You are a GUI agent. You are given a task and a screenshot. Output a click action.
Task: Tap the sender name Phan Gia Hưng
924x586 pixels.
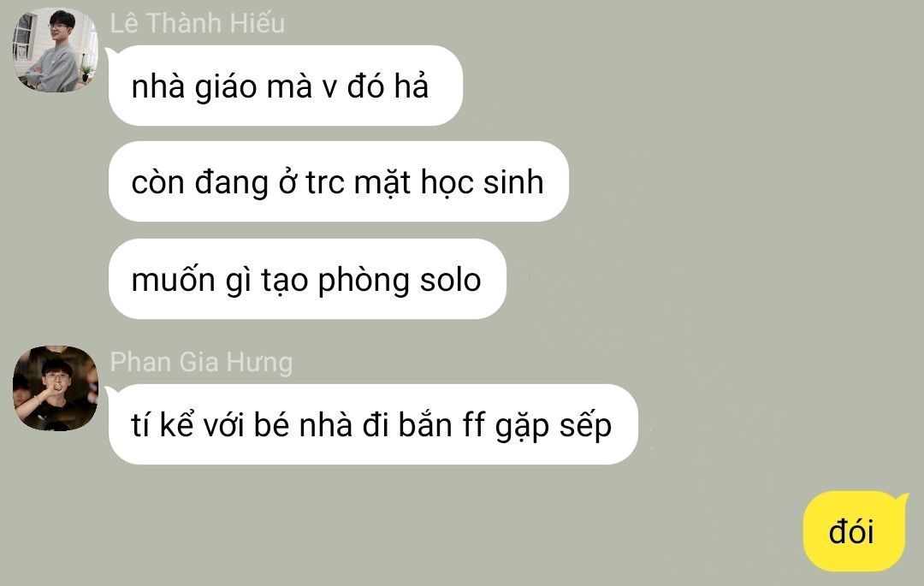coord(201,362)
